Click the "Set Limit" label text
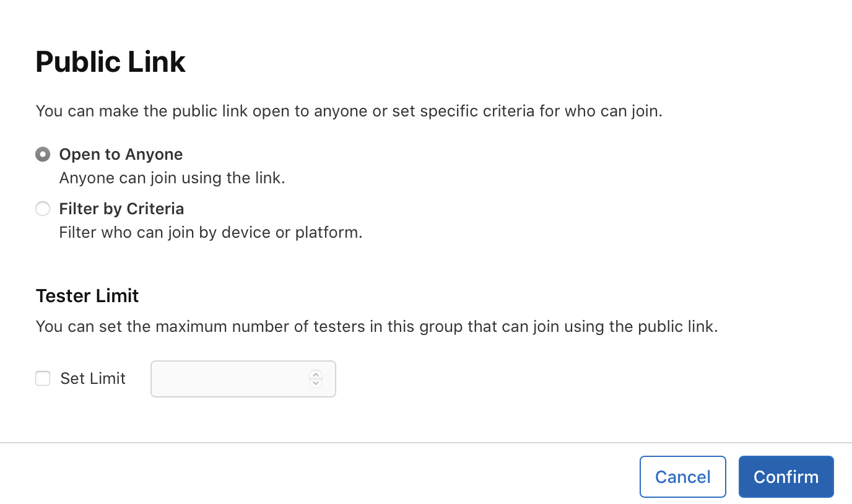Screen dimensions: 852x504 [x=92, y=378]
